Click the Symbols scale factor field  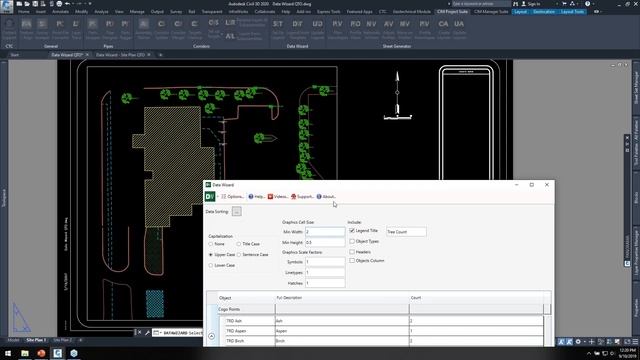(325, 262)
